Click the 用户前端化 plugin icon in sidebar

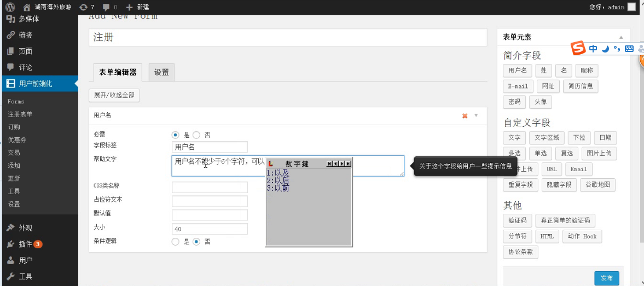click(11, 83)
